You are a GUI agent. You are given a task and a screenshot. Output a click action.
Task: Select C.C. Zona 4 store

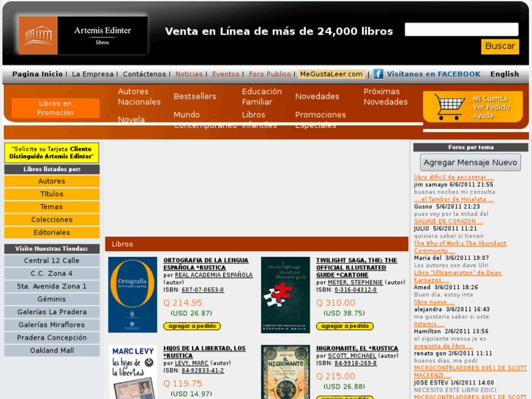[51, 274]
